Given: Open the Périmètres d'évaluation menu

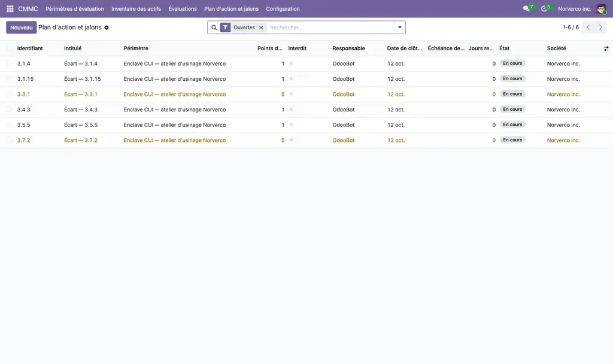Looking at the screenshot, I should (75, 8).
